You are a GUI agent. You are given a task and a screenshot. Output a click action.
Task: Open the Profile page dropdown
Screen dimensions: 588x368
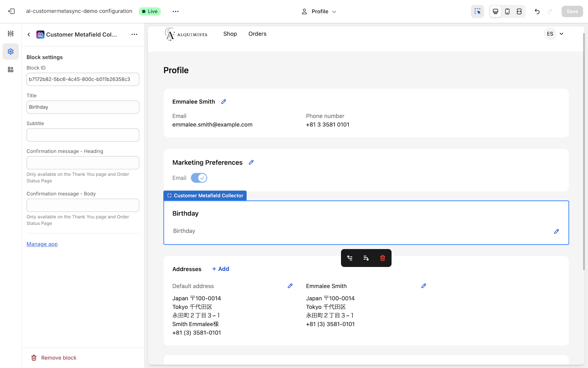point(319,11)
